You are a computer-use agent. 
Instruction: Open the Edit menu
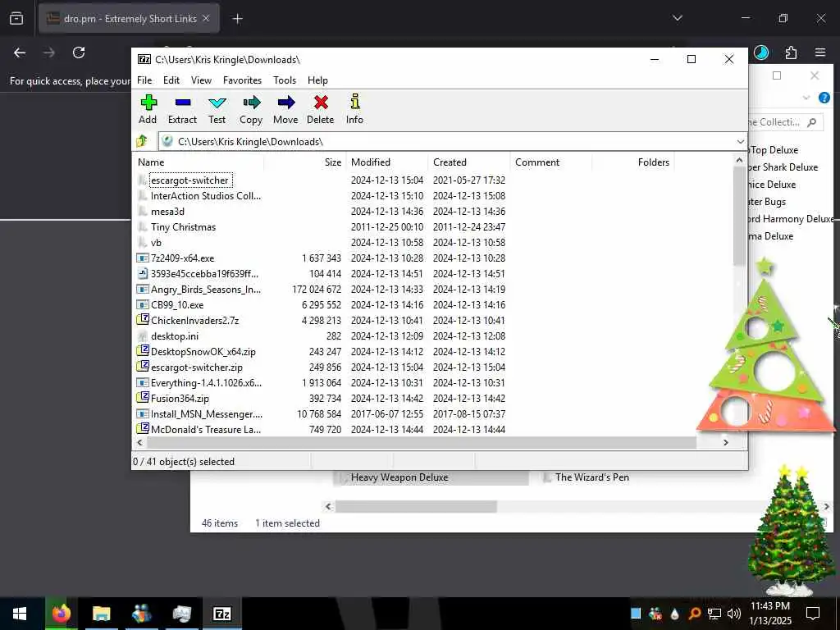coord(171,80)
